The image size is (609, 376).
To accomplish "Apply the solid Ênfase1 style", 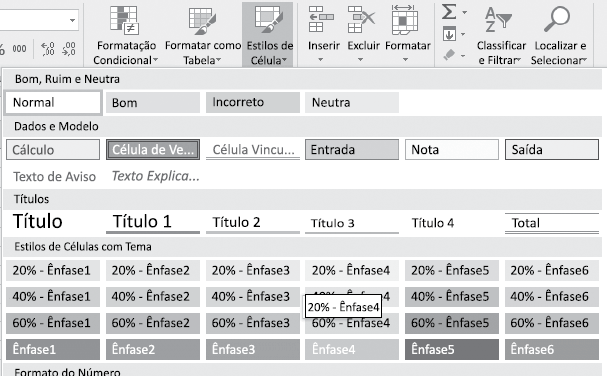I will coord(53,350).
